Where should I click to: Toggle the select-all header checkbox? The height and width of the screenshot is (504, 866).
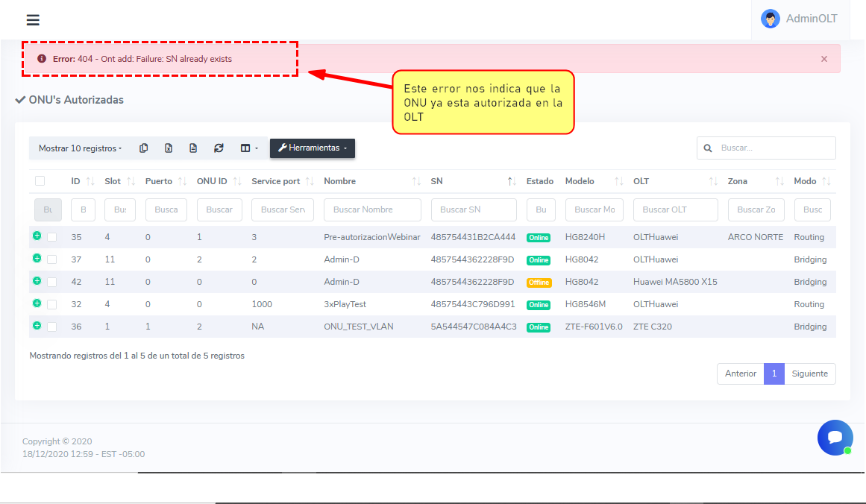click(x=40, y=181)
